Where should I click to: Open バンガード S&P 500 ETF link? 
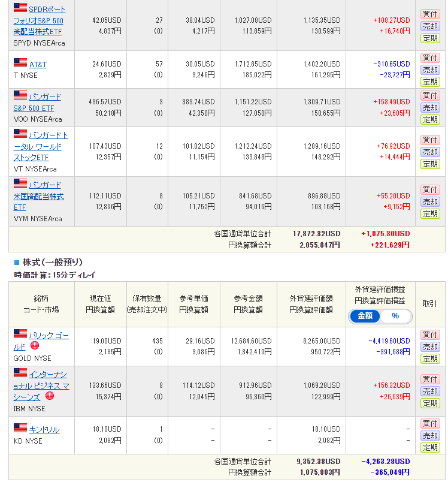tap(37, 103)
